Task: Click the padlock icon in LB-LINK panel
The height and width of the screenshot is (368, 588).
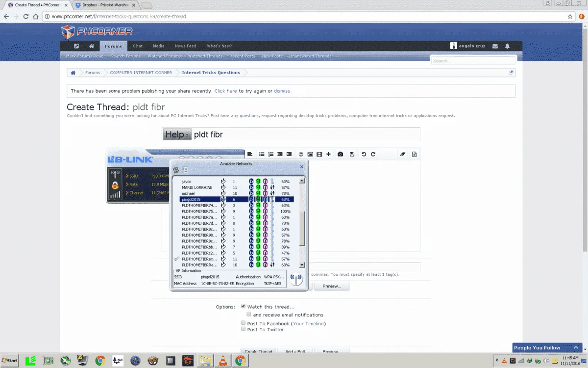Action: coord(115,185)
